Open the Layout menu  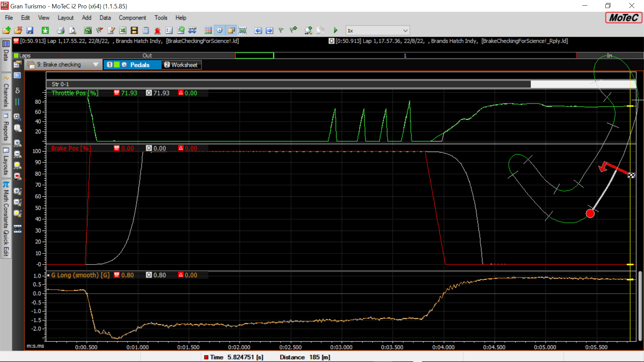pyautogui.click(x=65, y=18)
